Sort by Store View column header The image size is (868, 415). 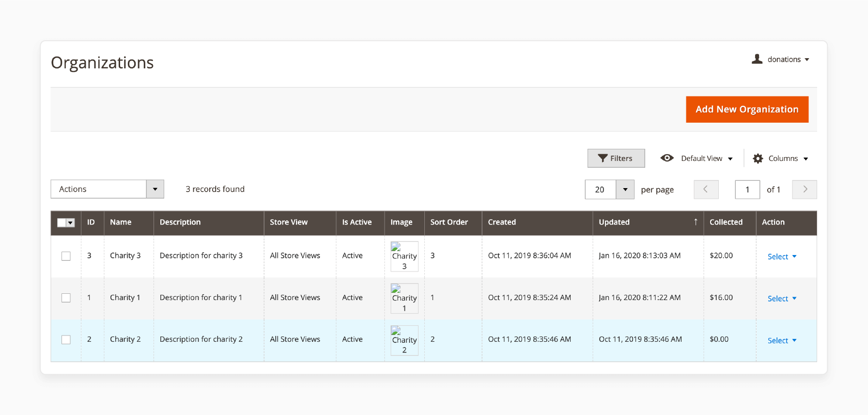(300, 223)
